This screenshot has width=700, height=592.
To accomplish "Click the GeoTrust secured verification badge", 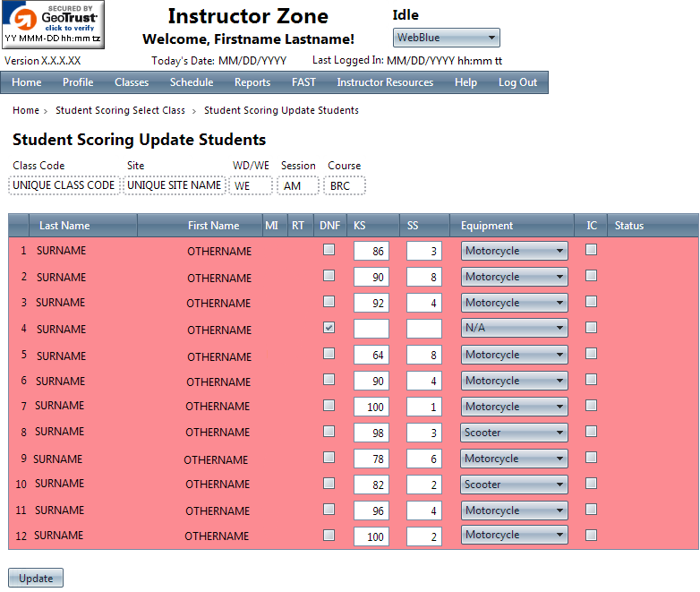I will click(53, 24).
